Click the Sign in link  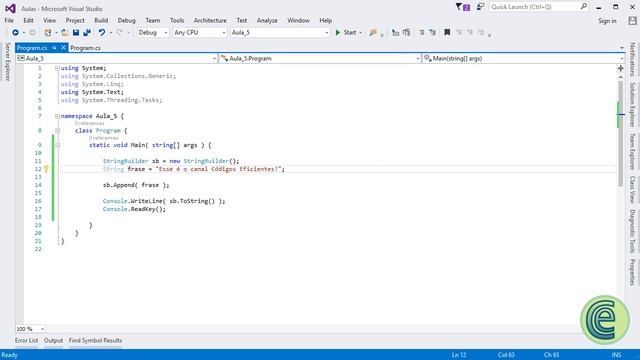click(x=607, y=21)
